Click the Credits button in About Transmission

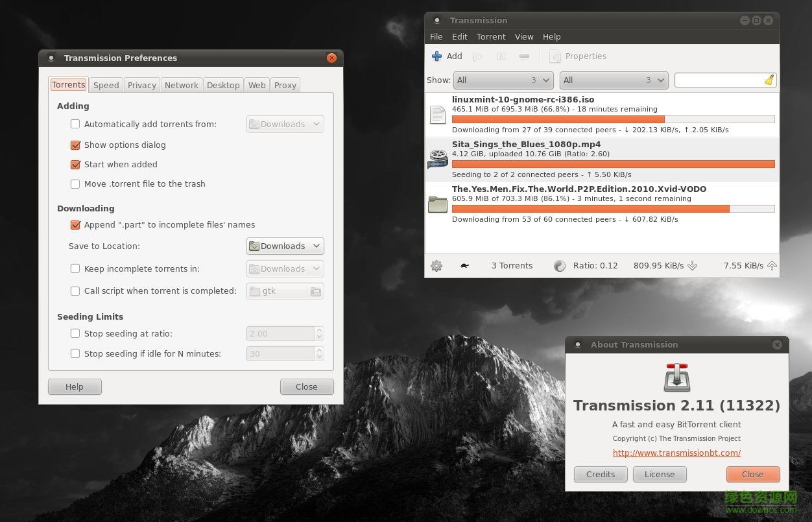click(600, 474)
